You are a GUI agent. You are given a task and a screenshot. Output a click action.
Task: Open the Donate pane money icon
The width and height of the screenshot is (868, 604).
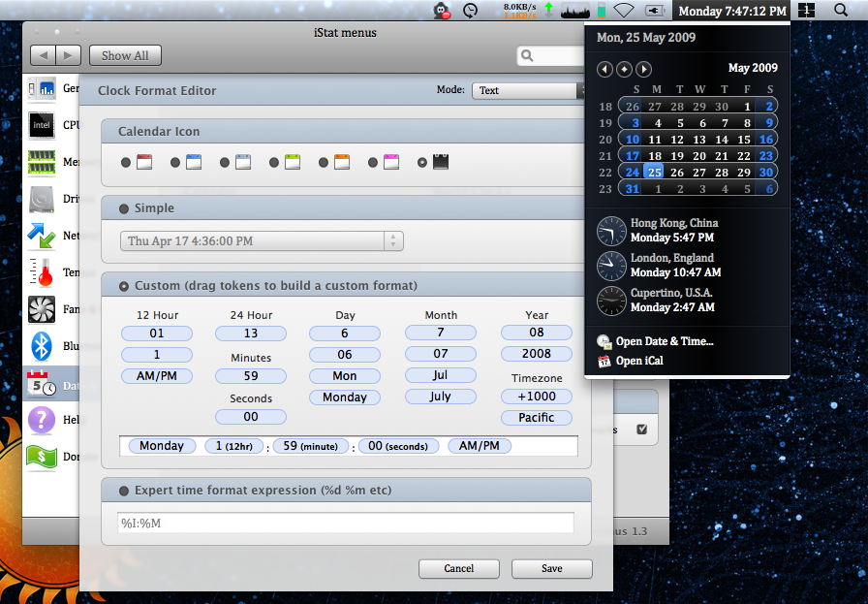(x=42, y=457)
